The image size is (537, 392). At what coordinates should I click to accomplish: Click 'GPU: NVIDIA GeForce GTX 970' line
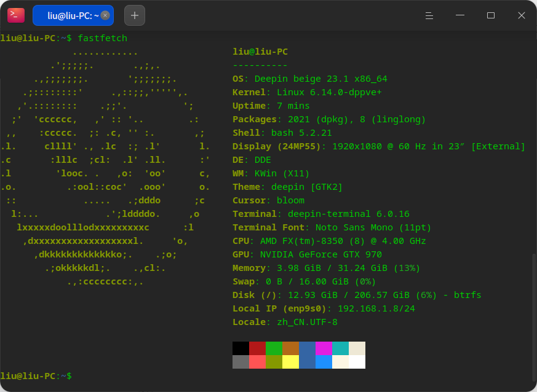(307, 254)
